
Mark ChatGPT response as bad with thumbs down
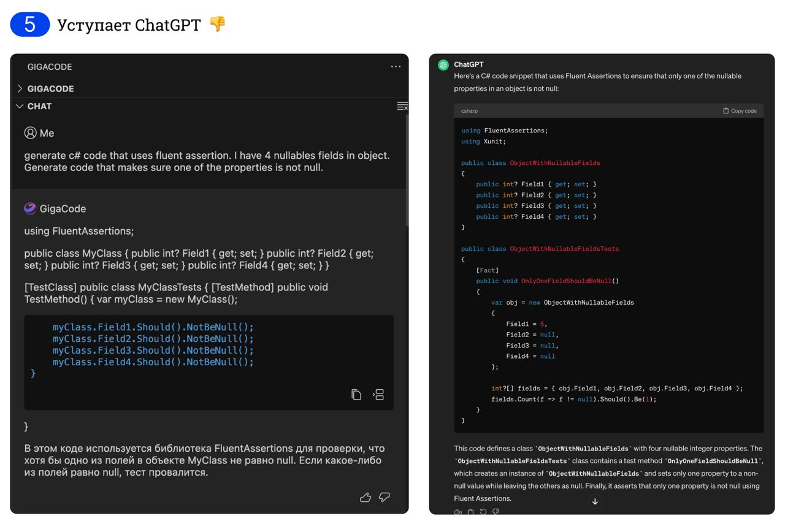coord(496,512)
